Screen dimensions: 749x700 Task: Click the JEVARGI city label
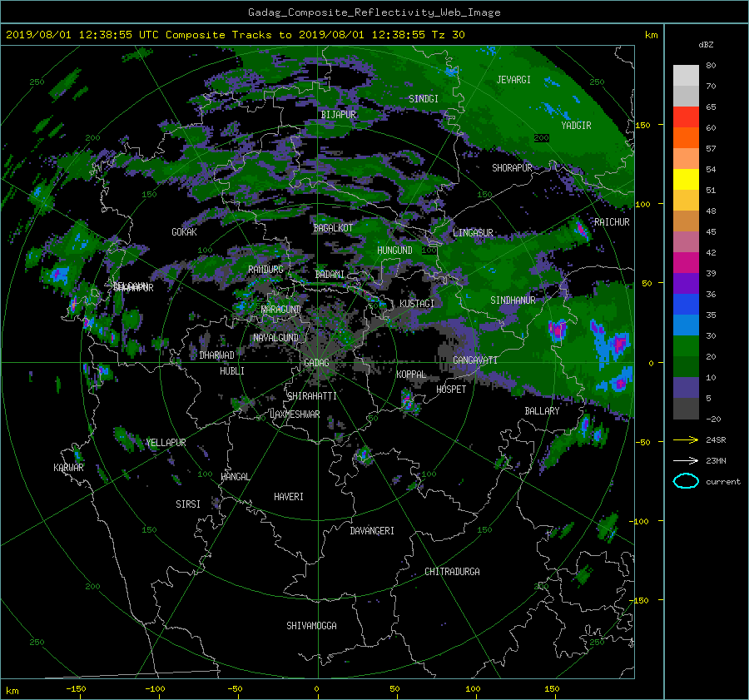[x=513, y=80]
